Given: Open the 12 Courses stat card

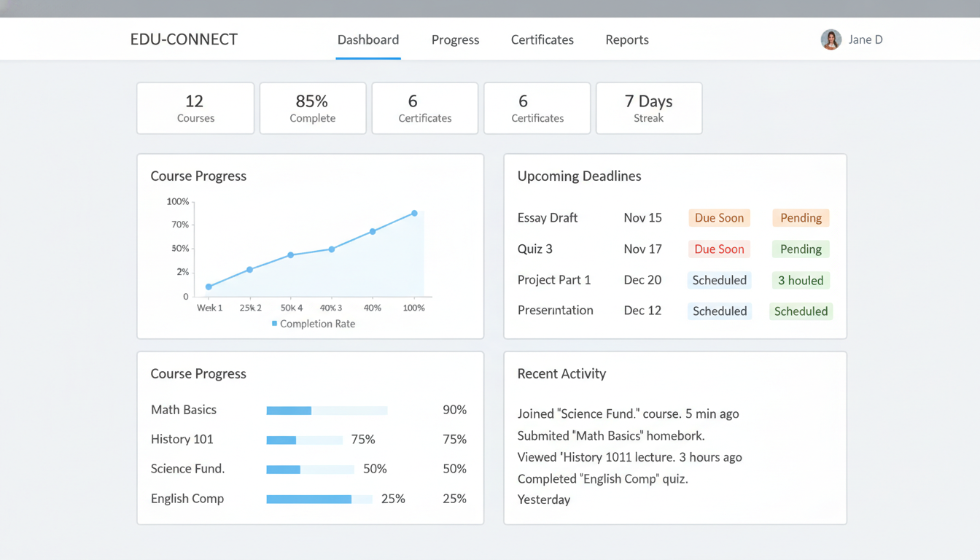Looking at the screenshot, I should tap(195, 108).
